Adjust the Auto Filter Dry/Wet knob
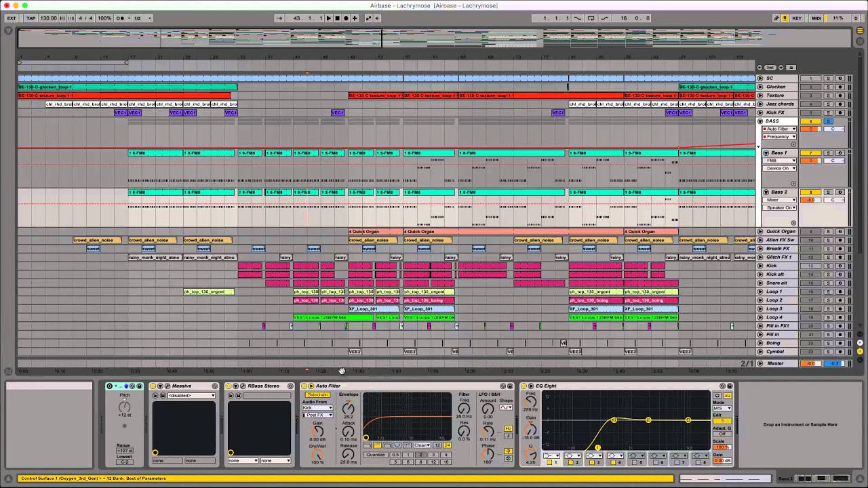 [317, 453]
